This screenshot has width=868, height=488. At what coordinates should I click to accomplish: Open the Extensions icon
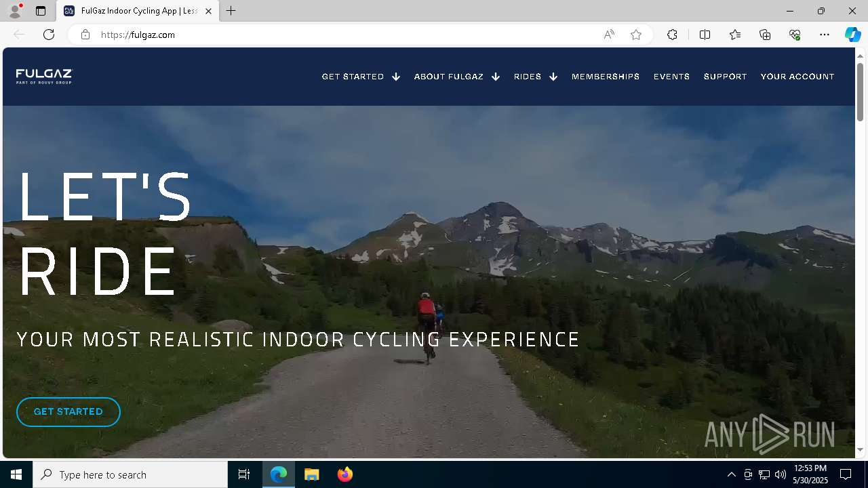click(672, 35)
